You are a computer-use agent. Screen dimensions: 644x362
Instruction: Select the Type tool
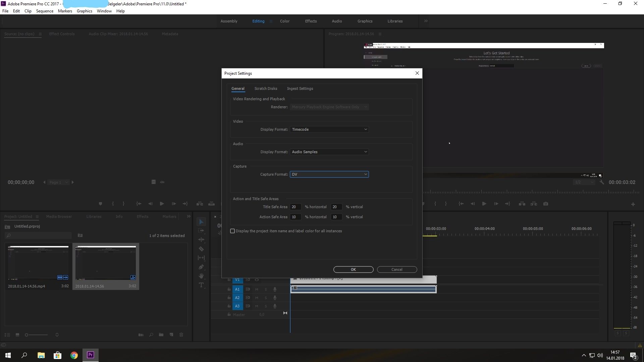[x=201, y=285]
